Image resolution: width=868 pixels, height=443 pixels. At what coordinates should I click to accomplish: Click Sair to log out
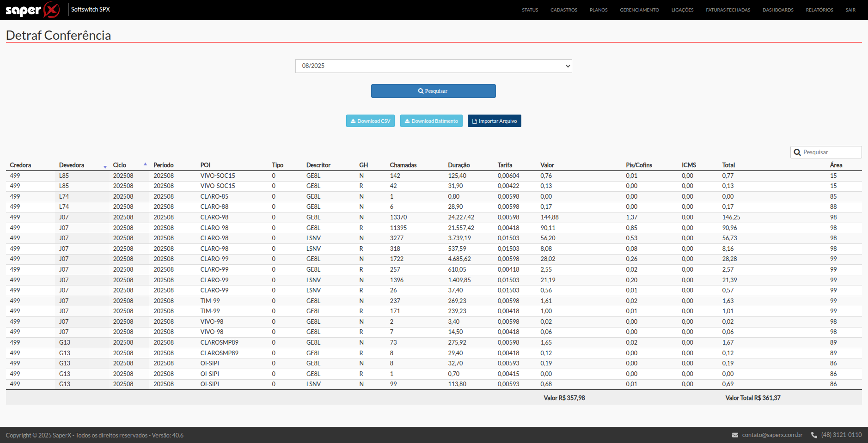point(850,10)
